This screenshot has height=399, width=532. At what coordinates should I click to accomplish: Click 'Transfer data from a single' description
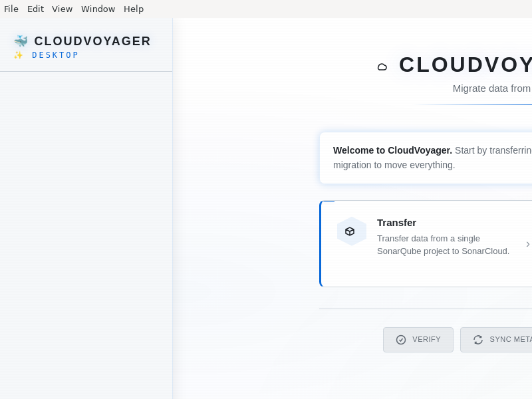point(428,239)
